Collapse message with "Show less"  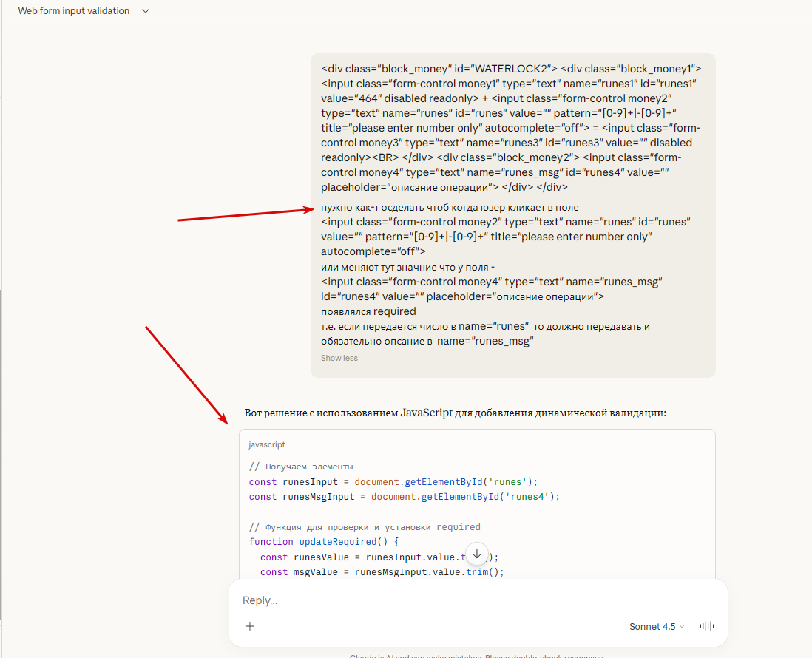(339, 358)
